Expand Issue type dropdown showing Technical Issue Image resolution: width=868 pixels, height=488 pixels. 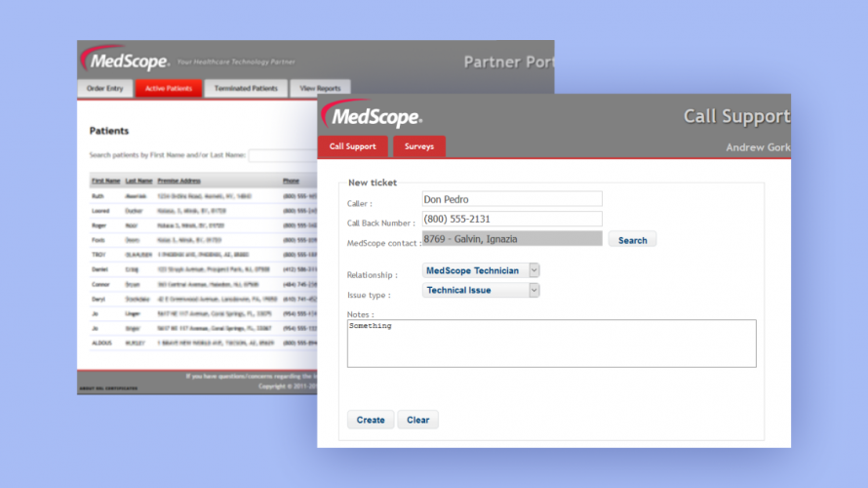point(481,290)
